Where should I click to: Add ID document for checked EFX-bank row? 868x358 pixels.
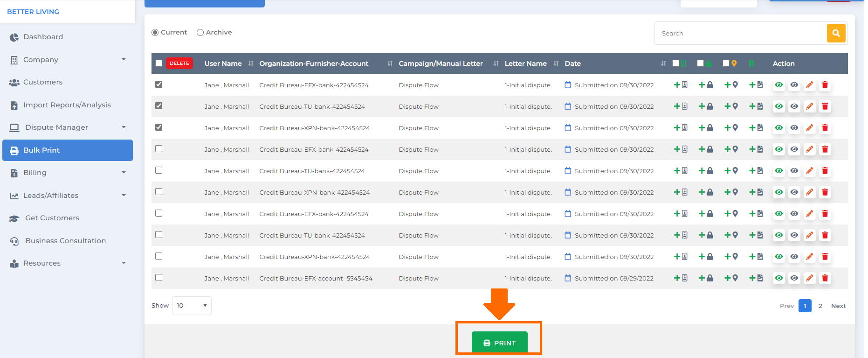pyautogui.click(x=681, y=85)
